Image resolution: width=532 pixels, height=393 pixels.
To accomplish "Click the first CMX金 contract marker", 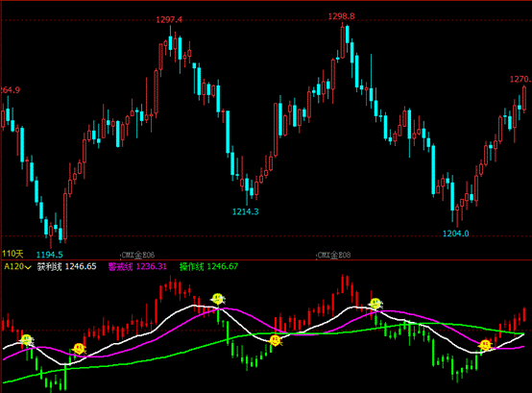I will coord(137,255).
